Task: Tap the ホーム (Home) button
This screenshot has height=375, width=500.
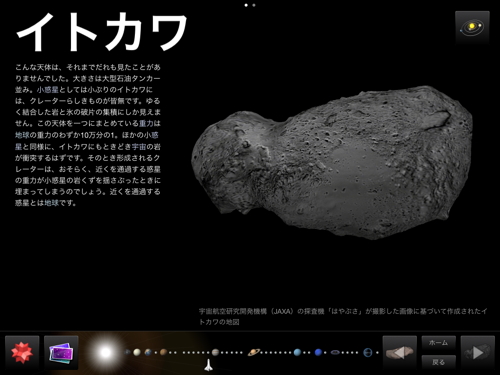Action: pyautogui.click(x=438, y=343)
